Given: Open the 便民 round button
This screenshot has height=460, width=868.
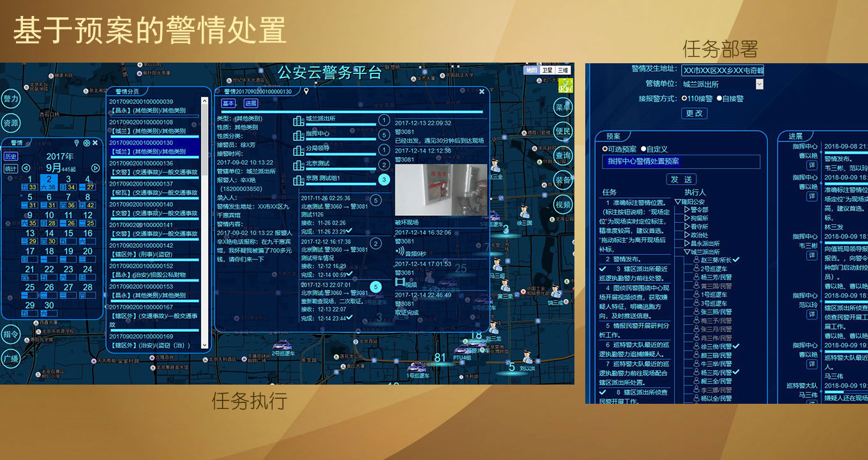Looking at the screenshot, I should point(562,131).
